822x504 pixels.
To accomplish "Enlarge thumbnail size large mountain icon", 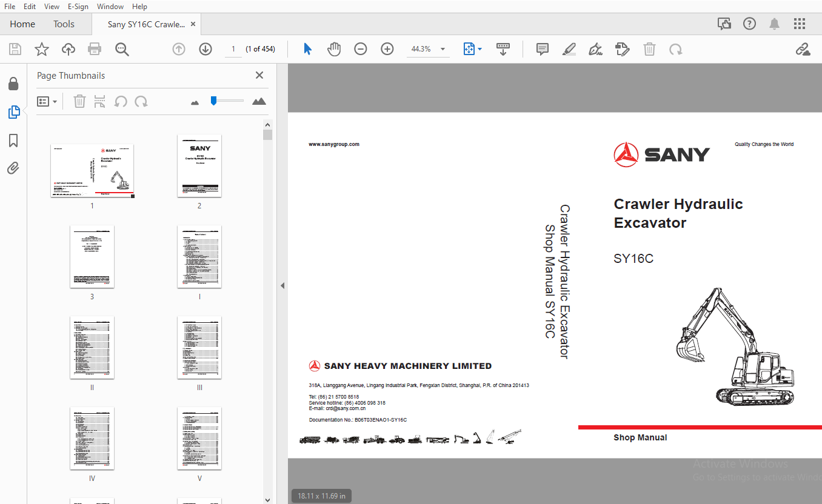I will click(259, 101).
